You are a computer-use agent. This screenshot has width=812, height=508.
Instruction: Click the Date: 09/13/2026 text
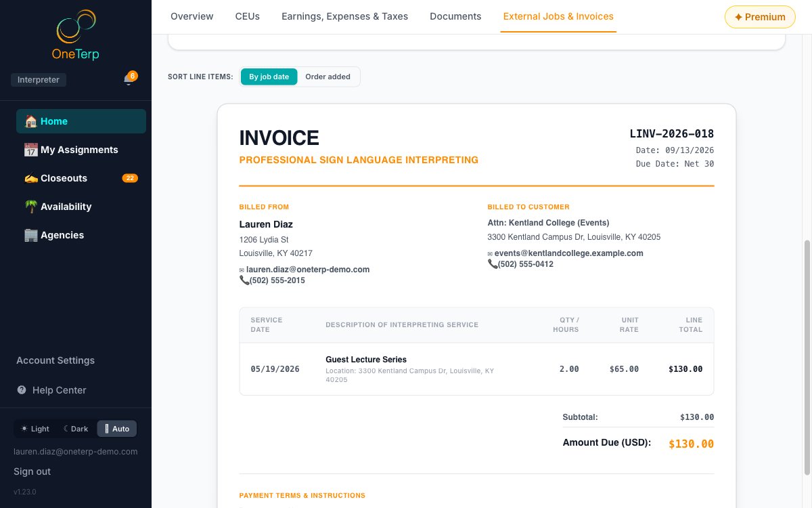[x=675, y=150]
